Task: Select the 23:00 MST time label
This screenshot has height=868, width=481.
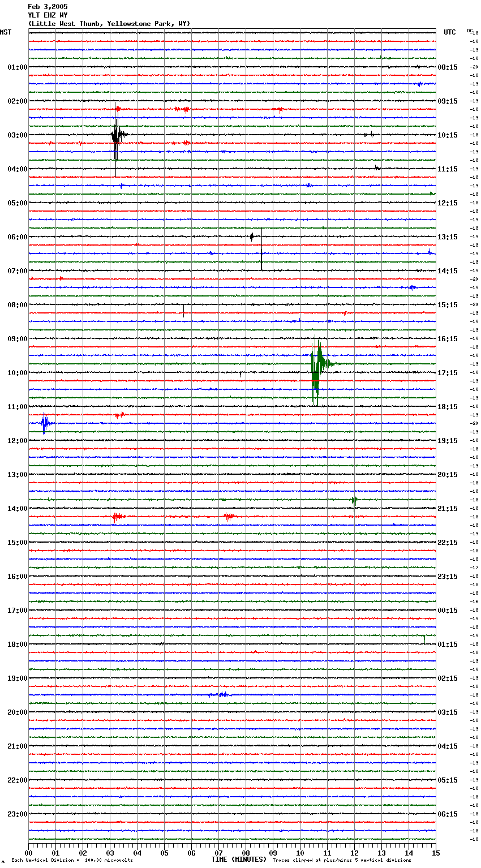Action: point(18,814)
